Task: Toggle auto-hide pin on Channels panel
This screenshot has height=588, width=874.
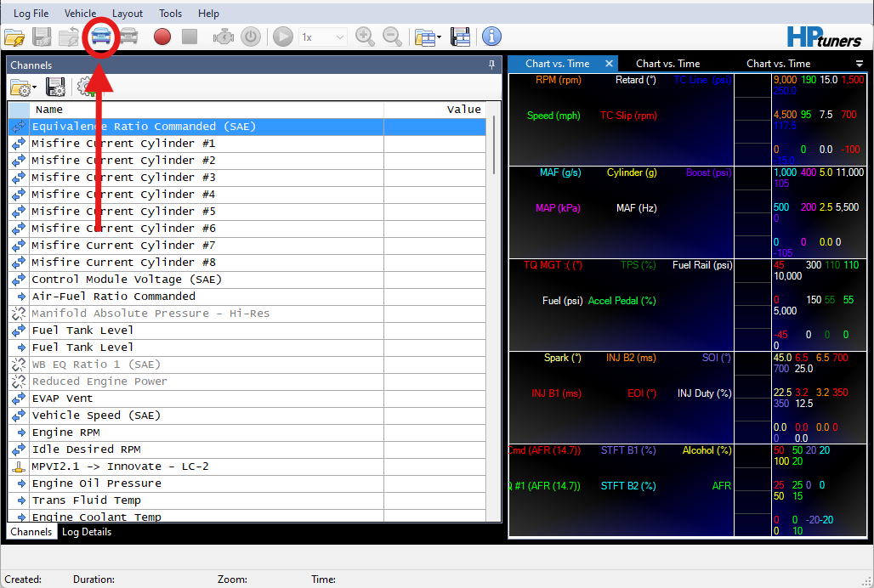Action: tap(491, 65)
